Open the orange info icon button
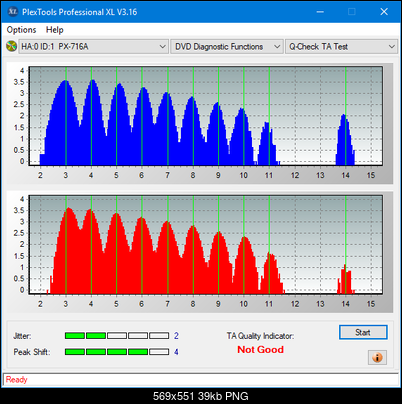402x404 pixels. [x=377, y=357]
